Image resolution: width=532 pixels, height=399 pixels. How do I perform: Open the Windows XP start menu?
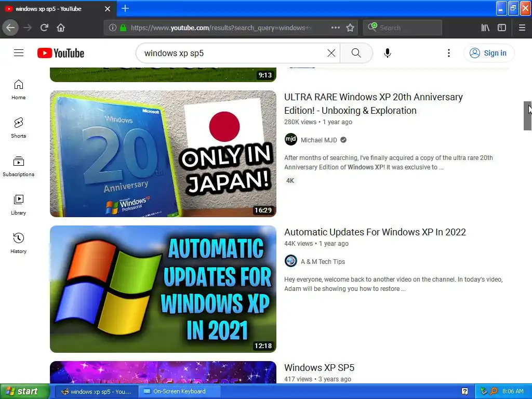click(25, 391)
